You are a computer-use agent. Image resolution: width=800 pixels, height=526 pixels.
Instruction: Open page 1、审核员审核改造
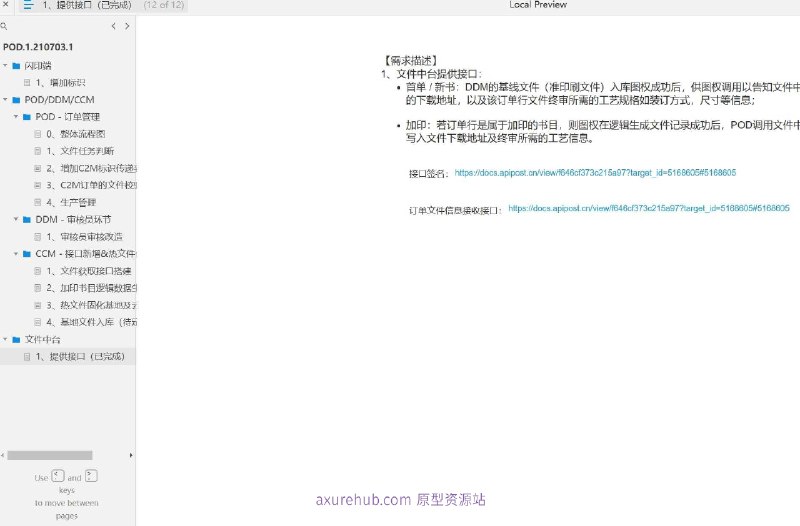pos(84,237)
